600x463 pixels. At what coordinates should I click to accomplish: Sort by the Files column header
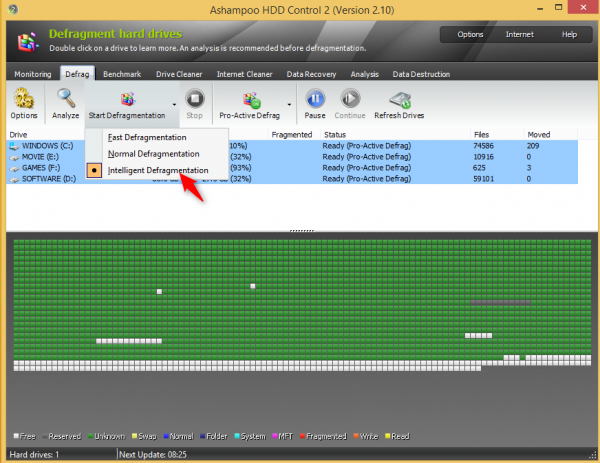click(x=481, y=135)
